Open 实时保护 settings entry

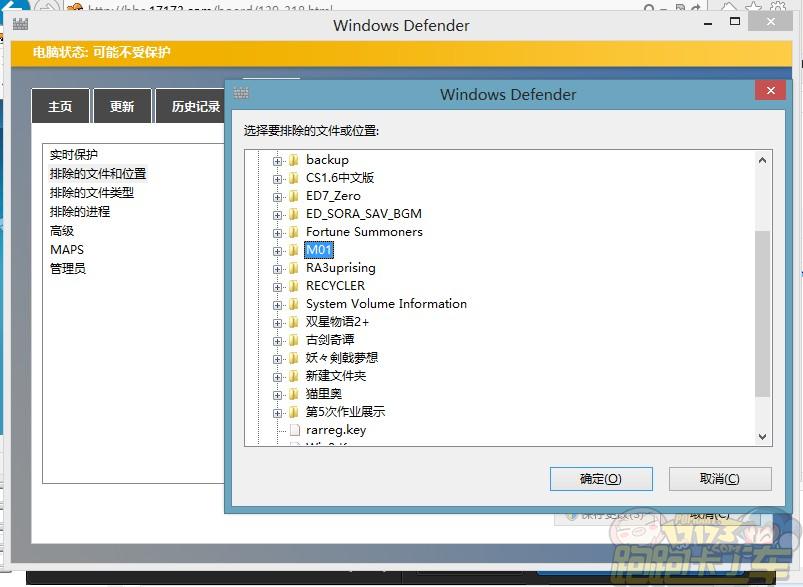[x=74, y=154]
